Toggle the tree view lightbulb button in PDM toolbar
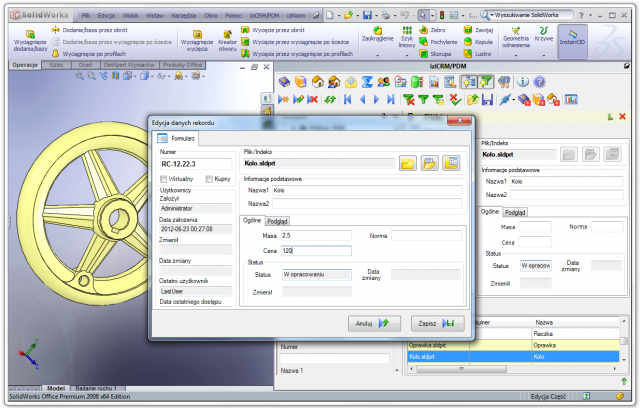 [469, 82]
